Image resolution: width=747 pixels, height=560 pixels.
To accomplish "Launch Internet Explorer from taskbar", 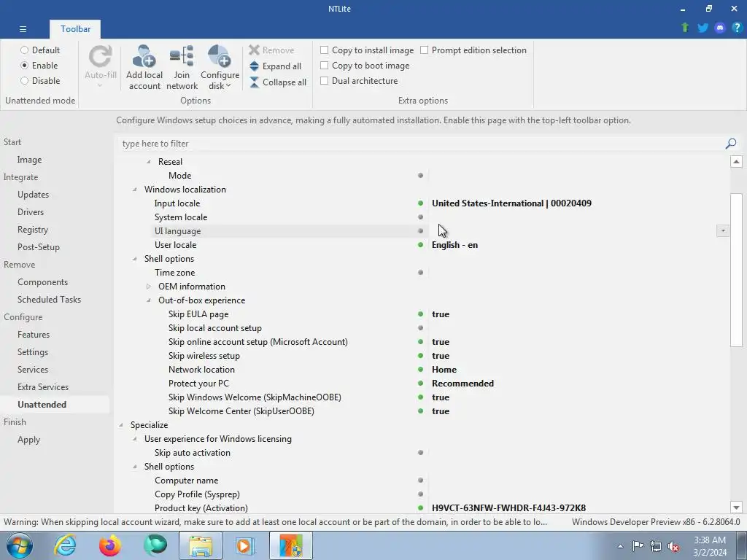I will pyautogui.click(x=65, y=545).
